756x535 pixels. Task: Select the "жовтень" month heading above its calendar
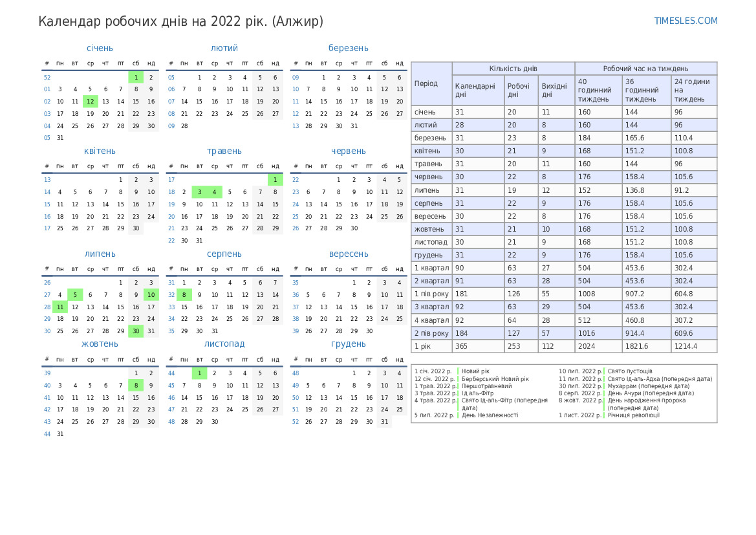point(100,344)
